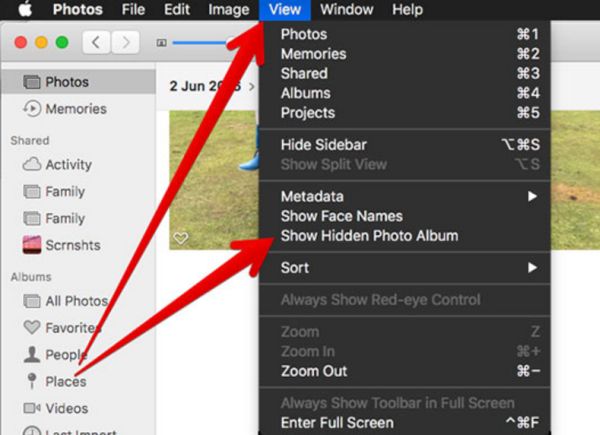Screen dimensions: 600x435
Task: Click the People silhouette icon
Action: [31, 354]
